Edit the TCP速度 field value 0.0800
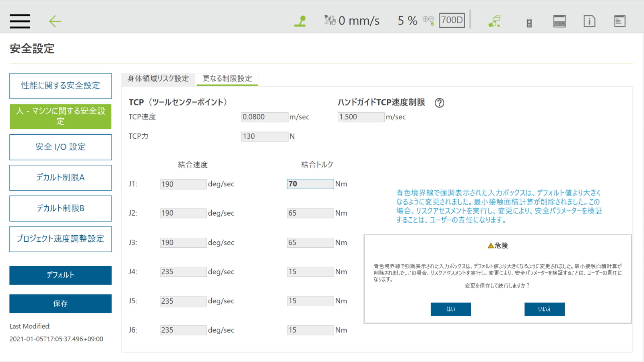The width and height of the screenshot is (644, 362). point(264,117)
